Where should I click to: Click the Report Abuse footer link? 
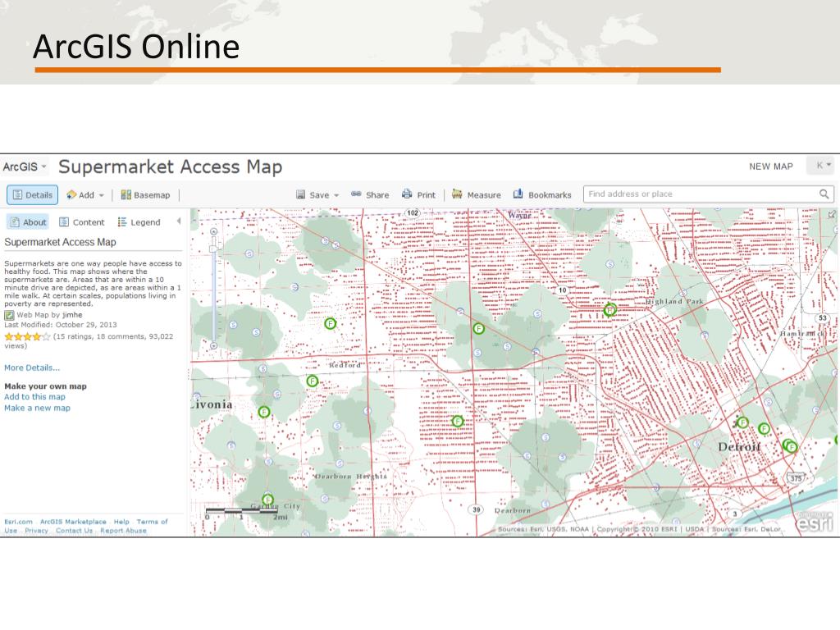pos(123,531)
